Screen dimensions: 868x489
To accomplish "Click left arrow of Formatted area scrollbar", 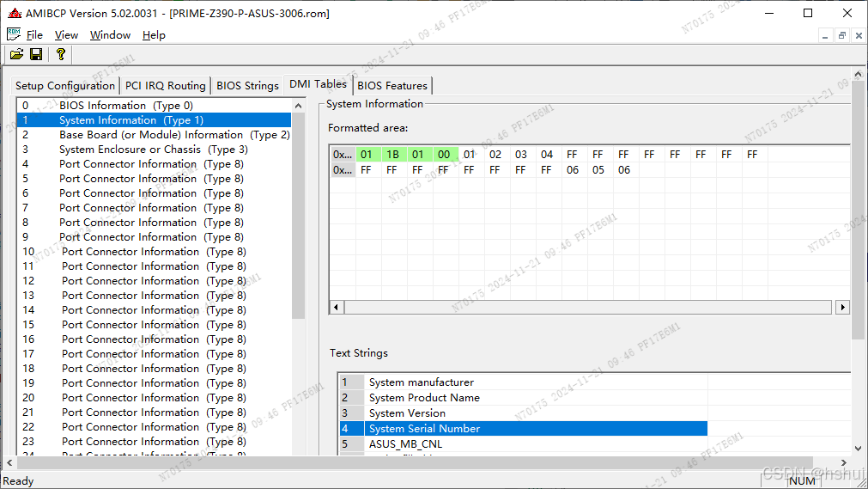I will point(336,307).
